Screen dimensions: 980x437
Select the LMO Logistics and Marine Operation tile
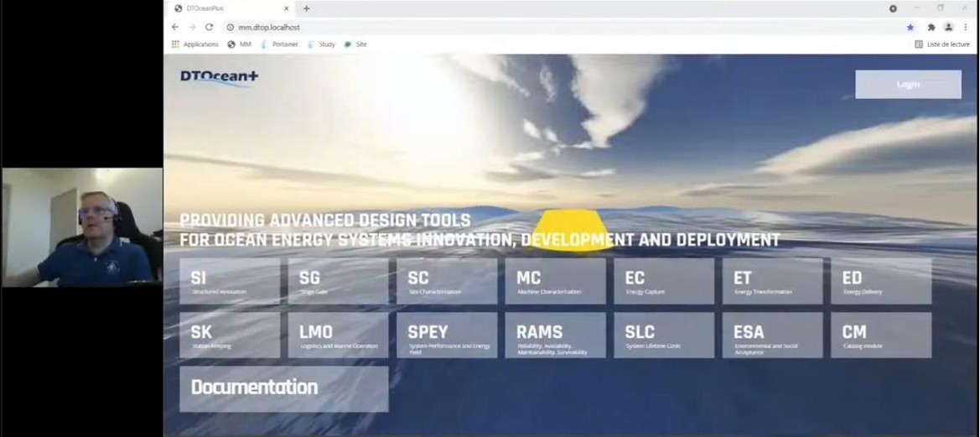338,336
